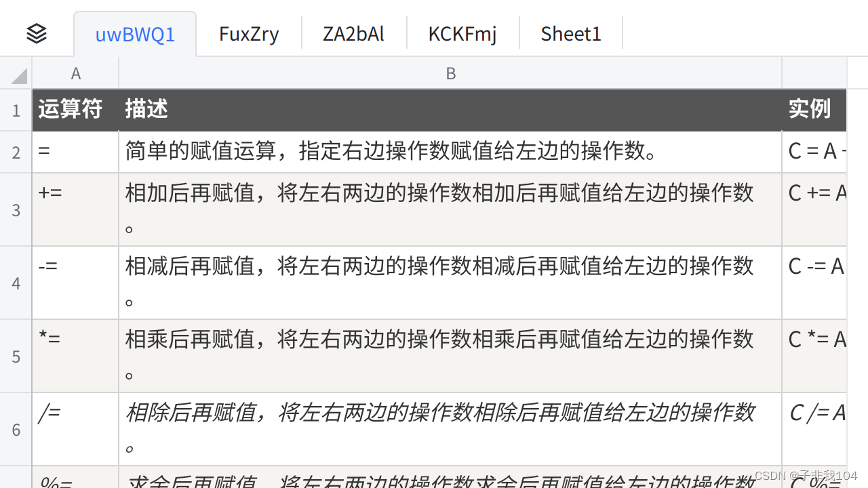The height and width of the screenshot is (488, 868).
Task: Click the description cell 相减后再赋值
Action: pyautogui.click(x=450, y=283)
